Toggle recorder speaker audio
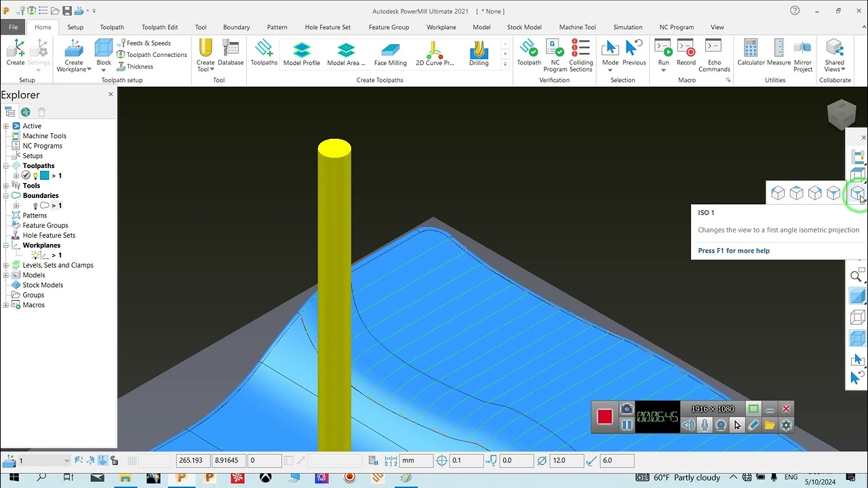The width and height of the screenshot is (868, 488). pos(688,425)
